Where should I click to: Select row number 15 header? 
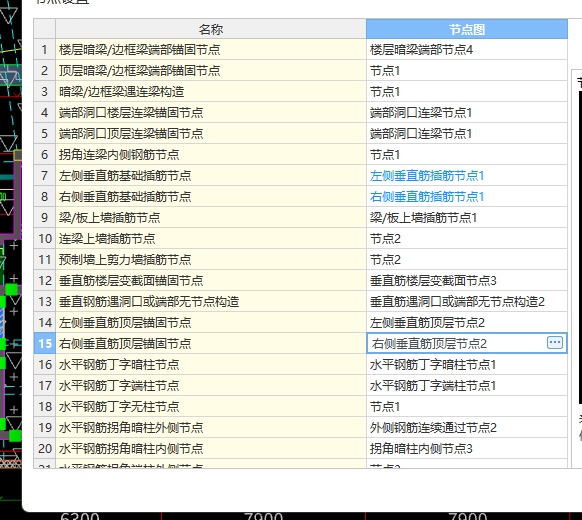tap(45, 343)
